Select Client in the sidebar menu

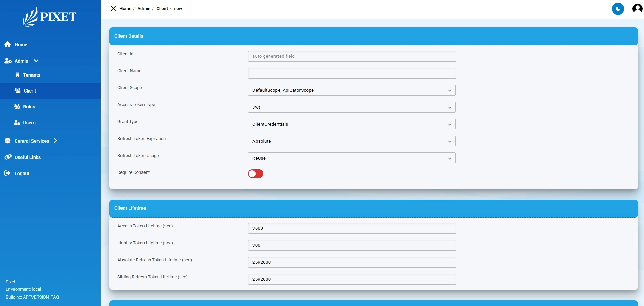(30, 91)
